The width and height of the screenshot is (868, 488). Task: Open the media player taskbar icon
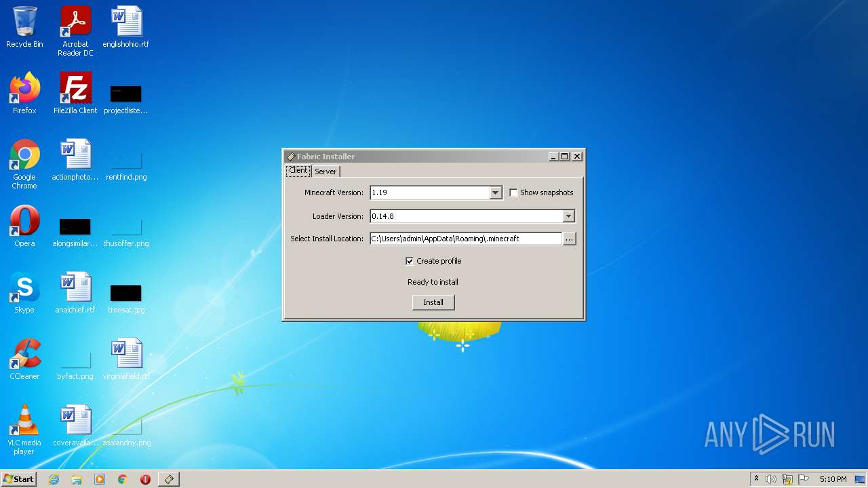(100, 479)
